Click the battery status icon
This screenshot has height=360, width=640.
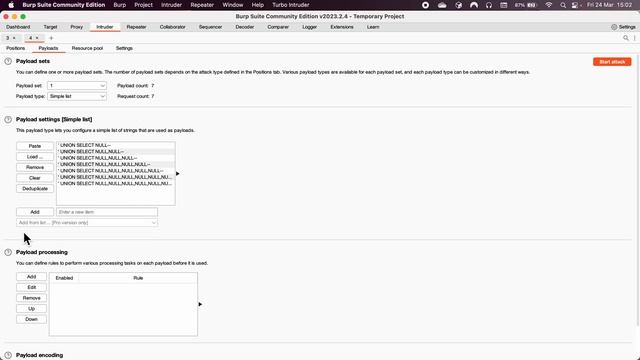click(x=532, y=5)
